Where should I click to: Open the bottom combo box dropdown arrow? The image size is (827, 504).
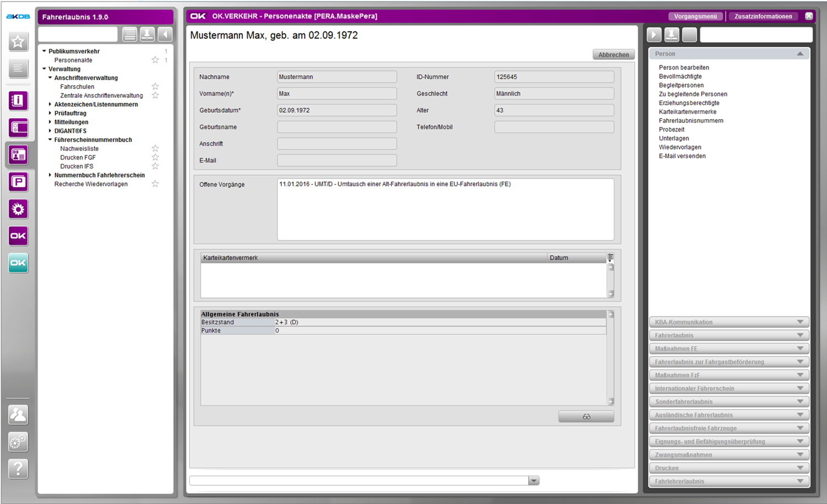[533, 480]
